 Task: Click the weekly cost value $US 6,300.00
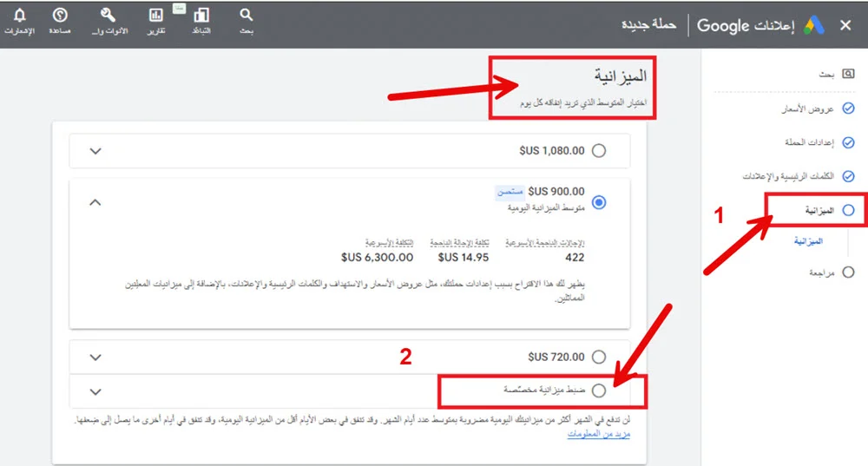(377, 258)
